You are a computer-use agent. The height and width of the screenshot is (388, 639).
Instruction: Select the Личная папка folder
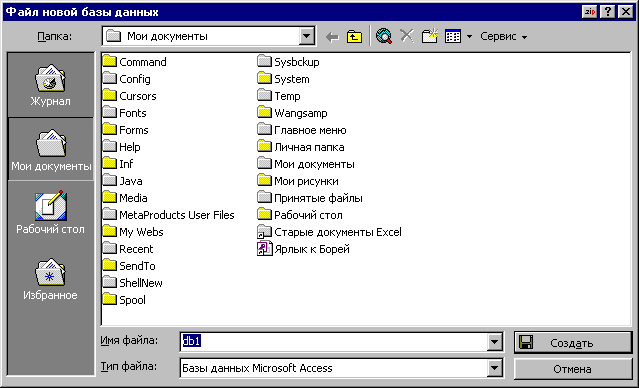tap(301, 147)
